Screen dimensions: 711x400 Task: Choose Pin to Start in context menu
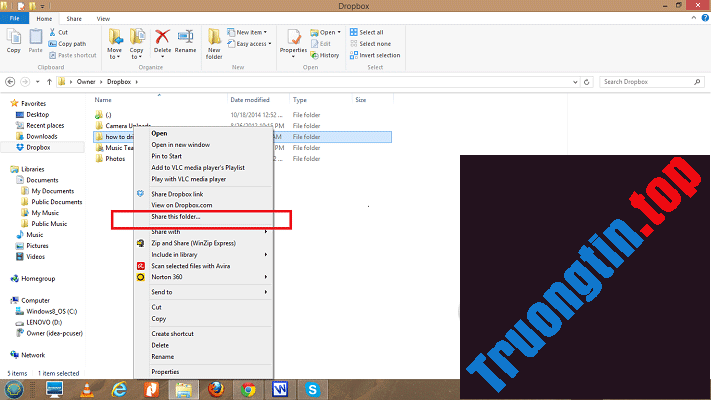166,156
